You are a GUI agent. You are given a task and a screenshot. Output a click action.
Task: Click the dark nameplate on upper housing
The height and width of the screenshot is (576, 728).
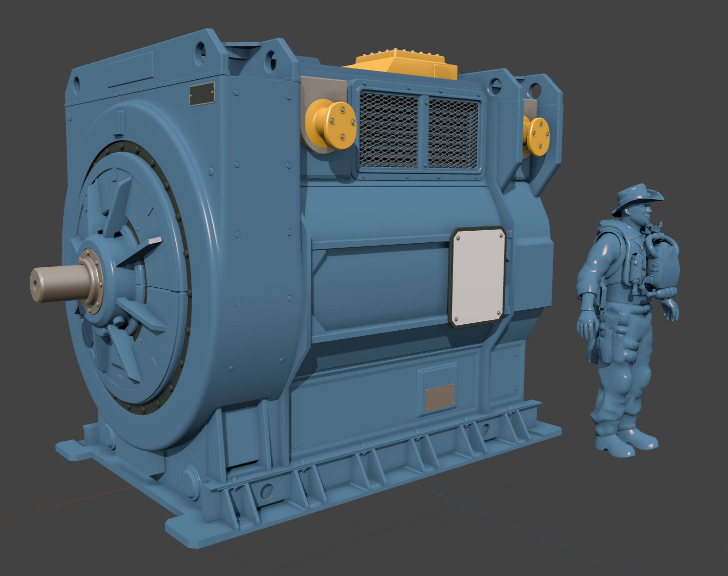(x=202, y=94)
